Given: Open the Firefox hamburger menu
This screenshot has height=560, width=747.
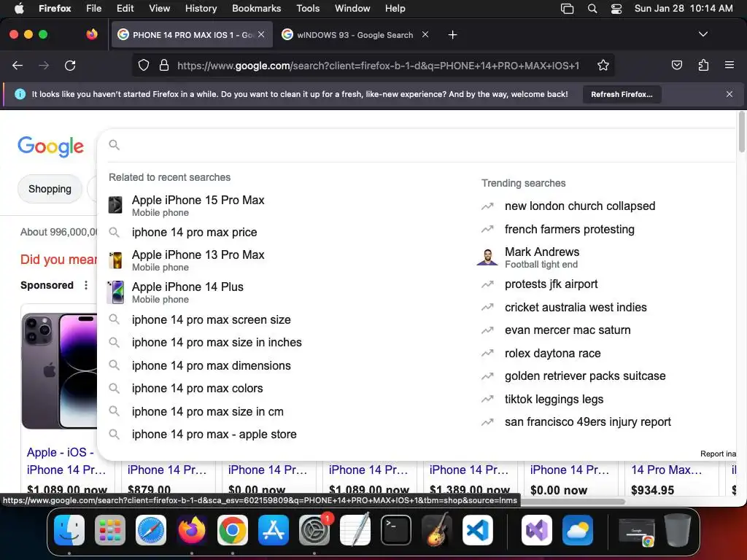Looking at the screenshot, I should point(729,65).
